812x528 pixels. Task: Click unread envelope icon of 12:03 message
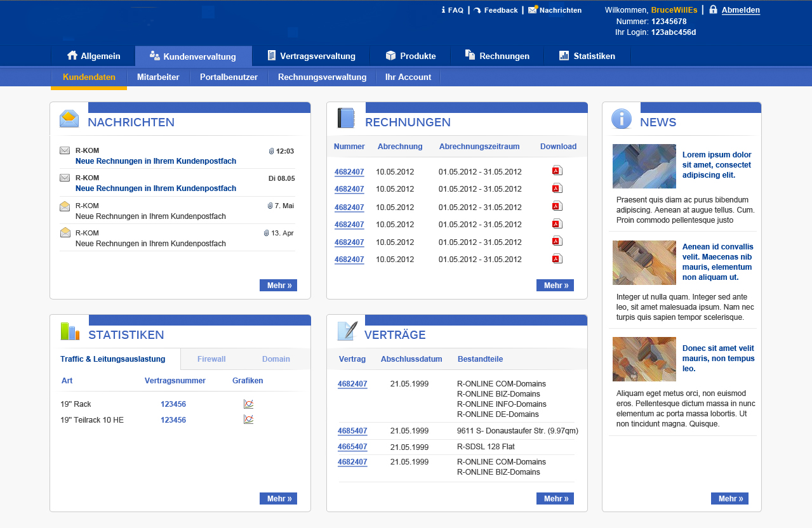pyautogui.click(x=65, y=151)
